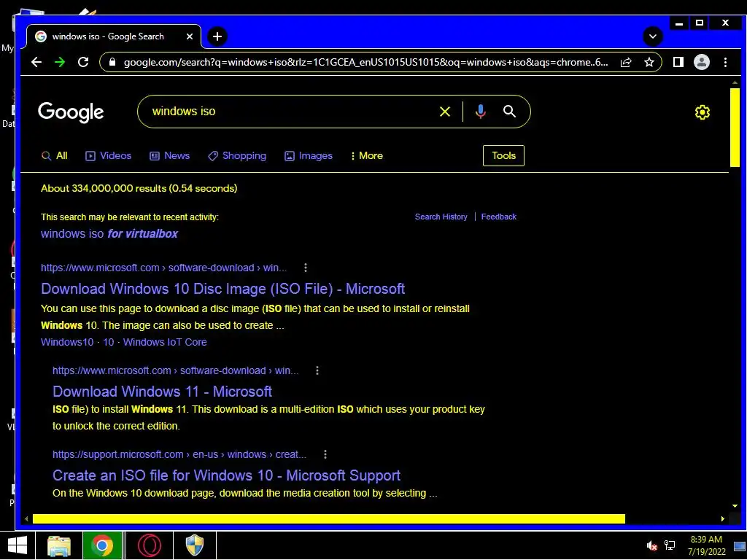Open the 'Download Windows 11 - Microsoft' result
Viewport: 747px width, 560px height.
(x=162, y=392)
